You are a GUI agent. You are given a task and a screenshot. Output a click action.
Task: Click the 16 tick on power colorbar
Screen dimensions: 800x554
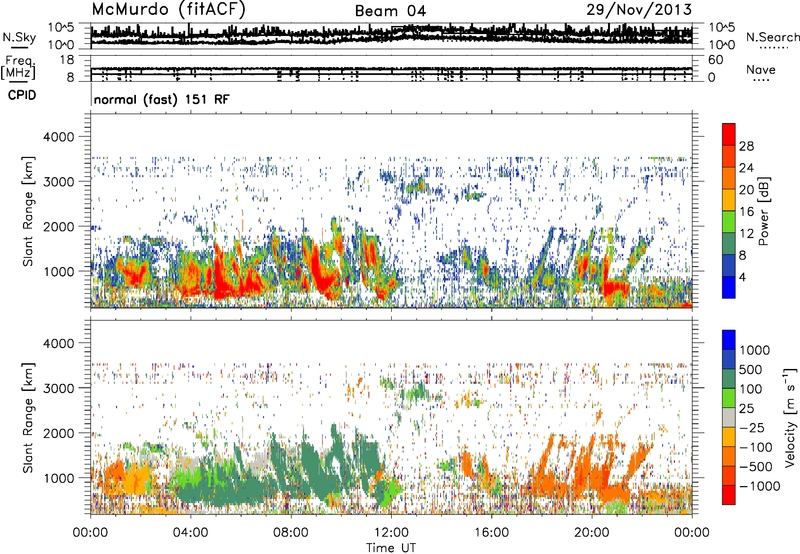point(746,212)
